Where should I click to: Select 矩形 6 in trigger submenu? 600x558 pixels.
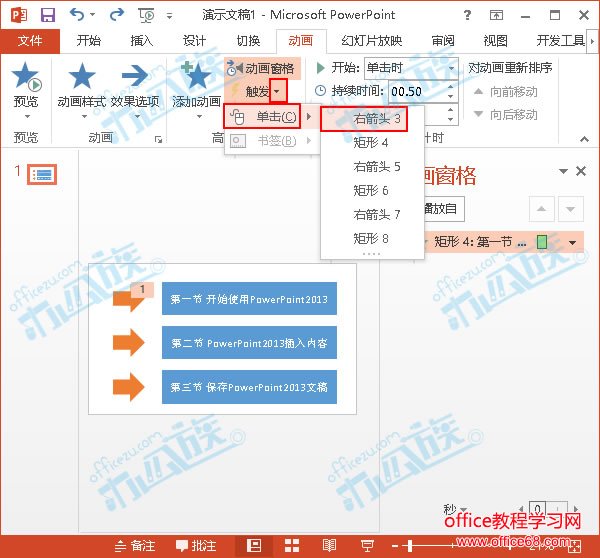pos(371,191)
